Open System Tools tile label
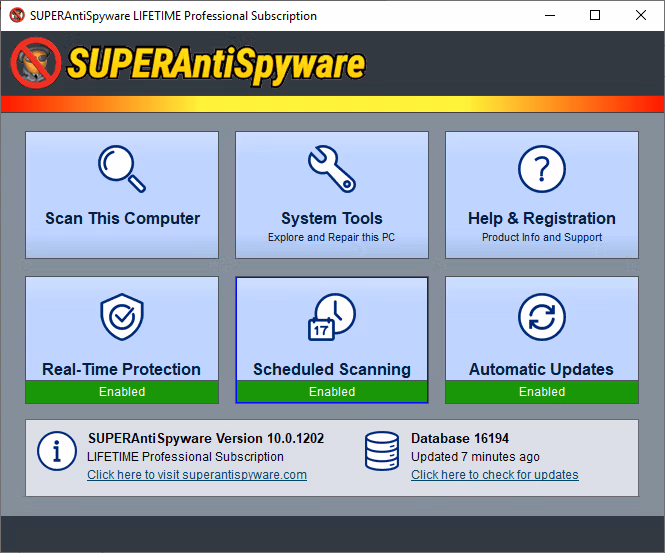Screen dimensions: 665x553 (x=332, y=218)
